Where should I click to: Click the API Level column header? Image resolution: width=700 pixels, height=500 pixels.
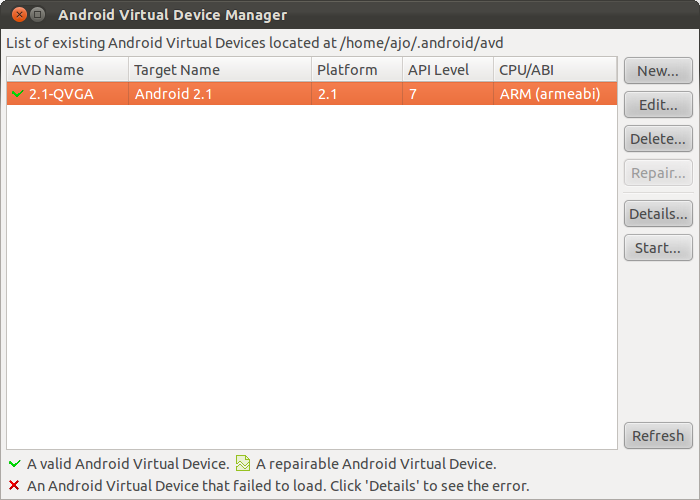click(448, 70)
